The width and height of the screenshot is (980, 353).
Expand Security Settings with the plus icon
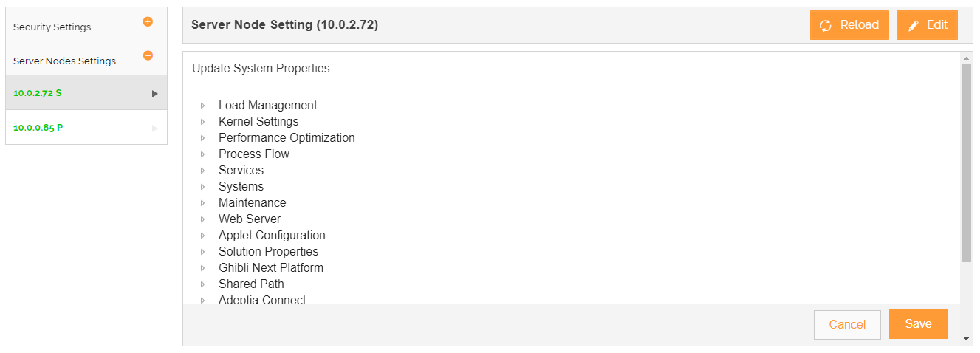(148, 22)
